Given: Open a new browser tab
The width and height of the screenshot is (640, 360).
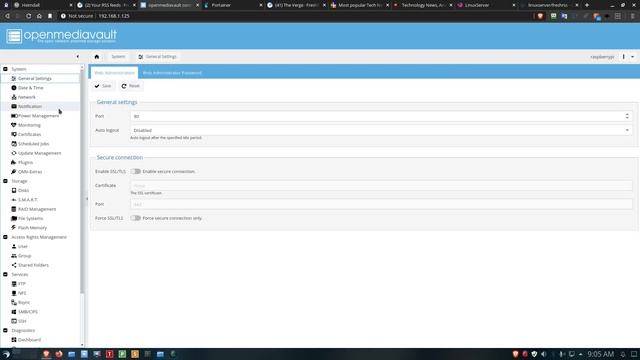Looking at the screenshot, I should click(x=587, y=5).
